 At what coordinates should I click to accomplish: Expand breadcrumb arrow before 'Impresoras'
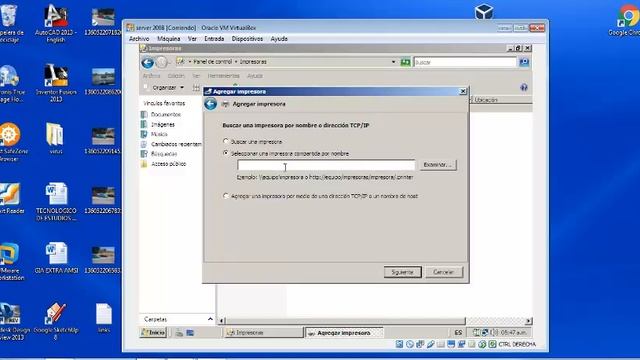[236, 62]
